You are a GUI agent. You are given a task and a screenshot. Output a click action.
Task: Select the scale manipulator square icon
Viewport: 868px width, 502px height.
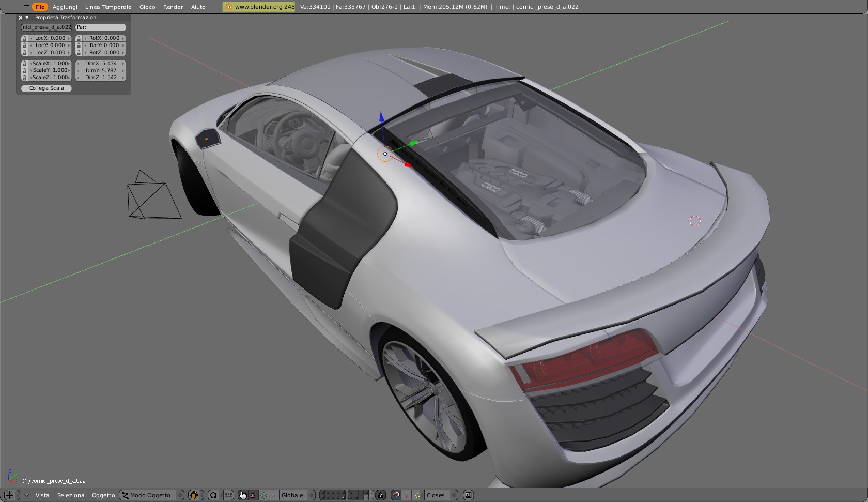click(x=273, y=495)
